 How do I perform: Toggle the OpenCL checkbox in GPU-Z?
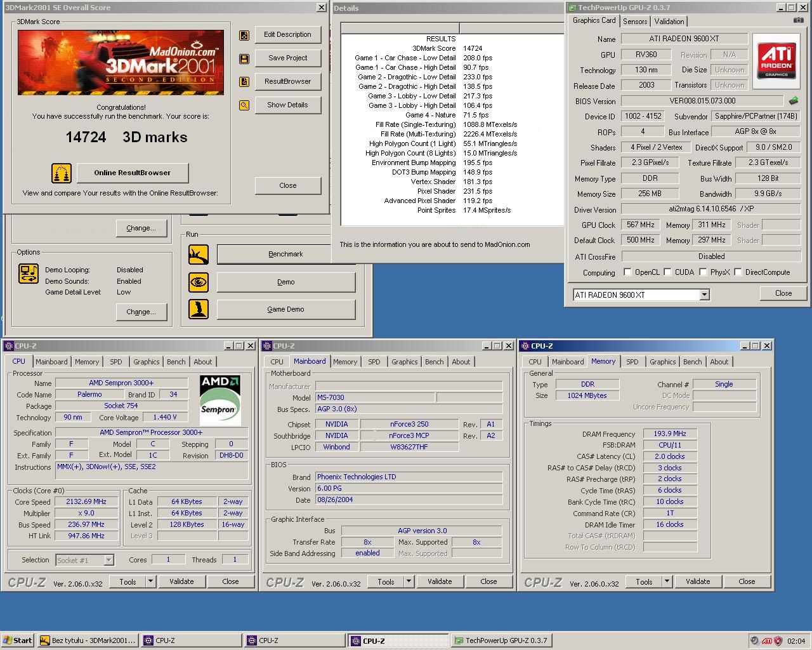(x=627, y=272)
